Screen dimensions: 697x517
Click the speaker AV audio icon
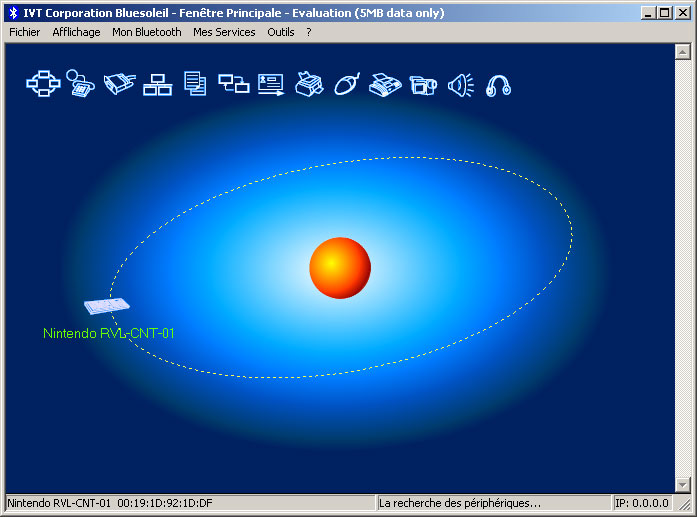[461, 84]
